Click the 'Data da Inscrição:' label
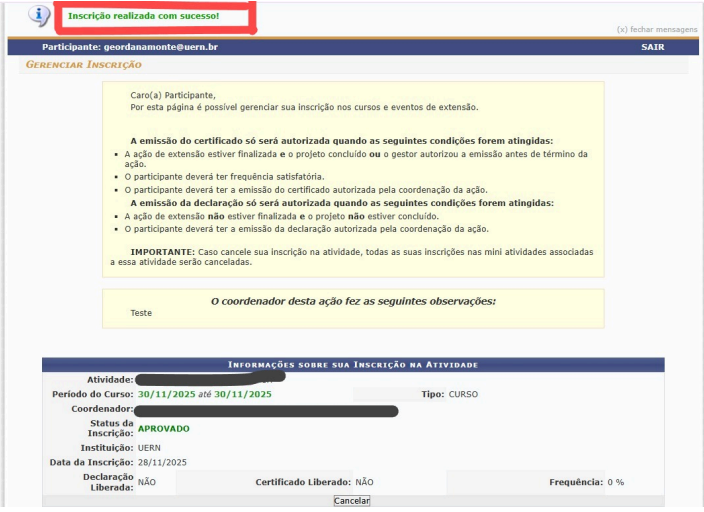 coord(92,463)
